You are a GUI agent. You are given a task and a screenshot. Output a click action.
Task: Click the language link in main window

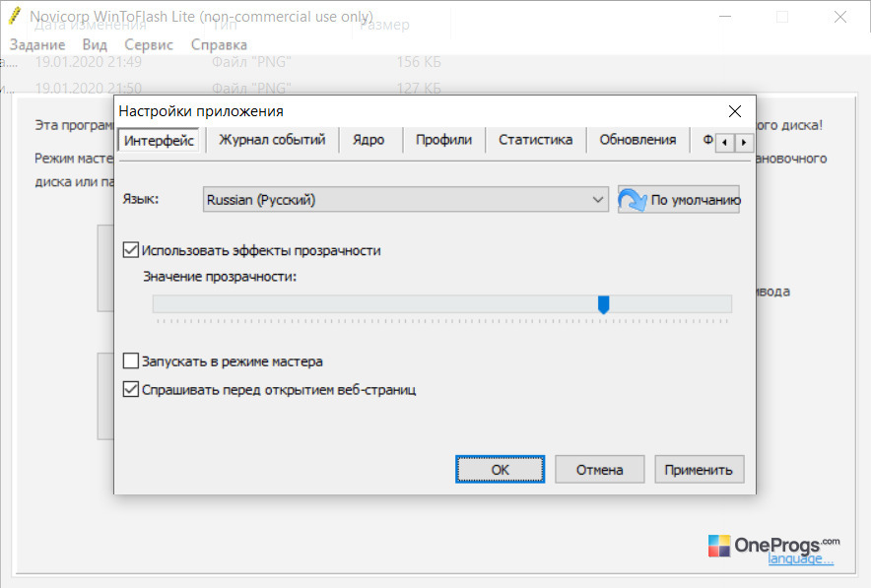(800, 558)
